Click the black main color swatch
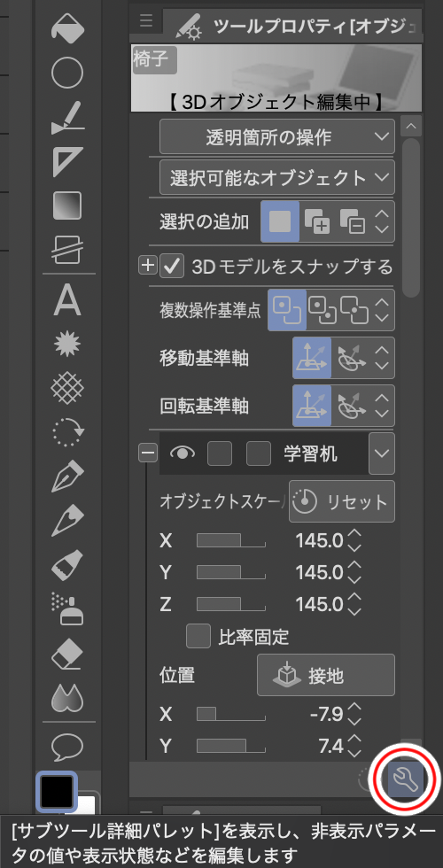 pyautogui.click(x=55, y=792)
